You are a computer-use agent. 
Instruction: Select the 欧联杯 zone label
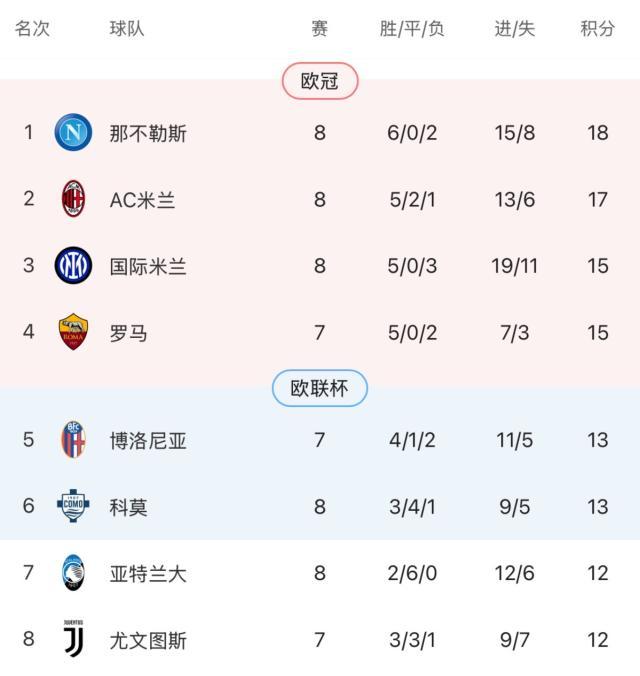click(x=320, y=388)
